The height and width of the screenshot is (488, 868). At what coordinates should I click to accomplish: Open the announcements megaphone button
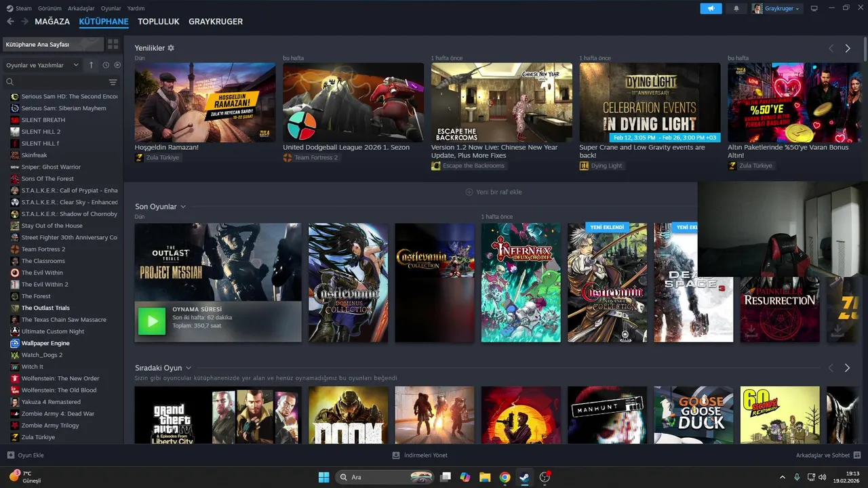tap(711, 8)
